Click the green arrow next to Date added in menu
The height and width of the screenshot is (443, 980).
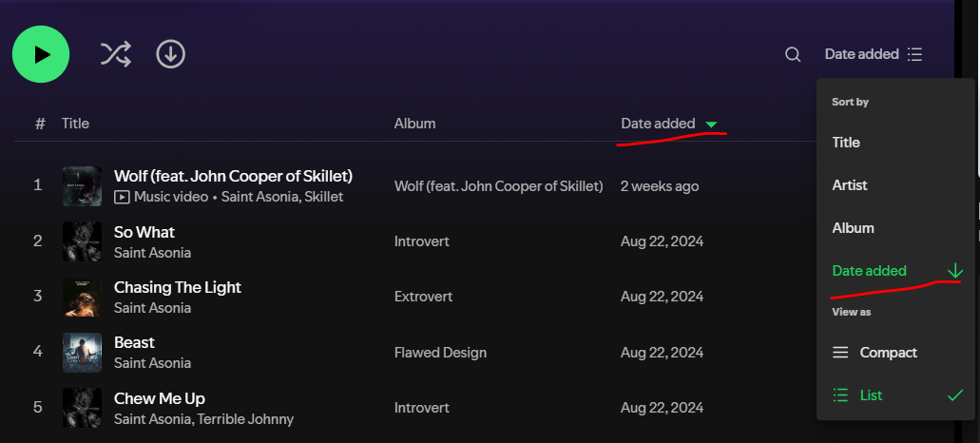tap(954, 271)
